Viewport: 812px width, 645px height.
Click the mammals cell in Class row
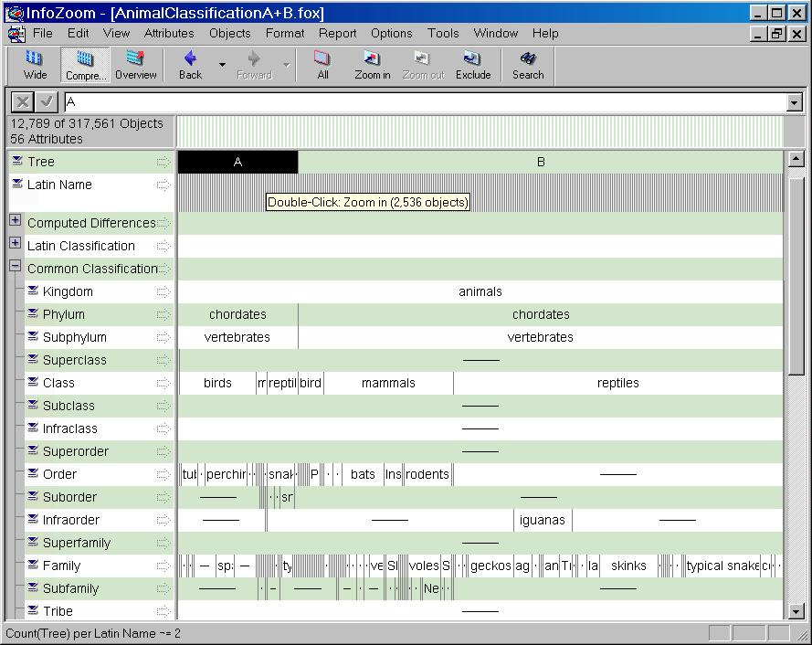tap(388, 383)
